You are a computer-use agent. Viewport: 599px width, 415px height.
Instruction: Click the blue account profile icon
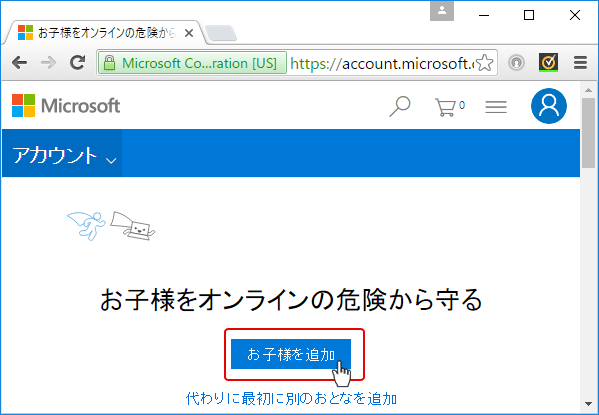pyautogui.click(x=549, y=106)
